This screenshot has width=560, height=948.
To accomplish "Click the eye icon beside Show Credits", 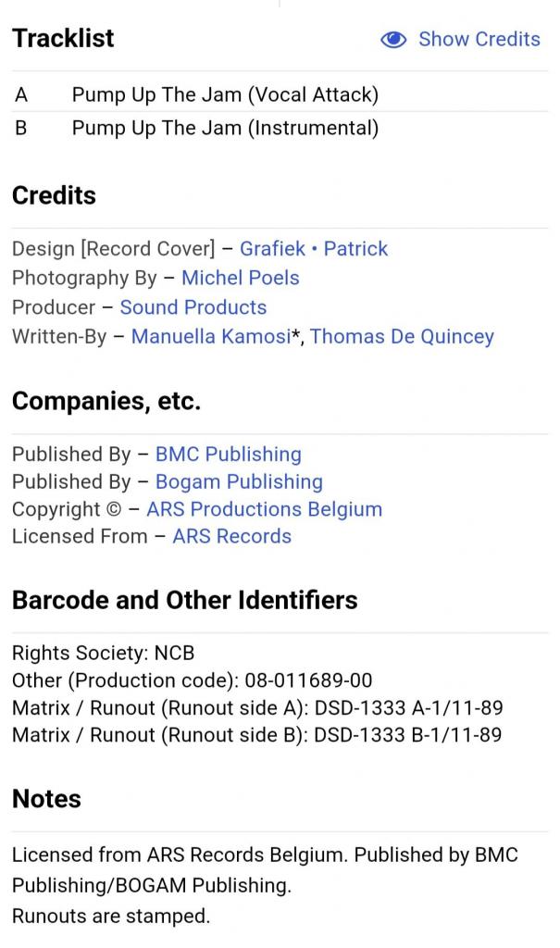I will 393,40.
